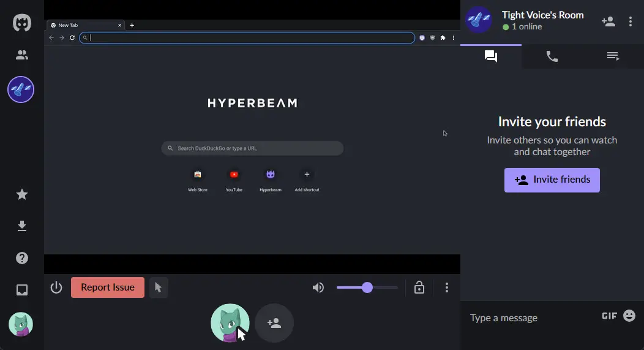Go back in the virtual browser
Viewport: 644px width, 350px height.
51,37
